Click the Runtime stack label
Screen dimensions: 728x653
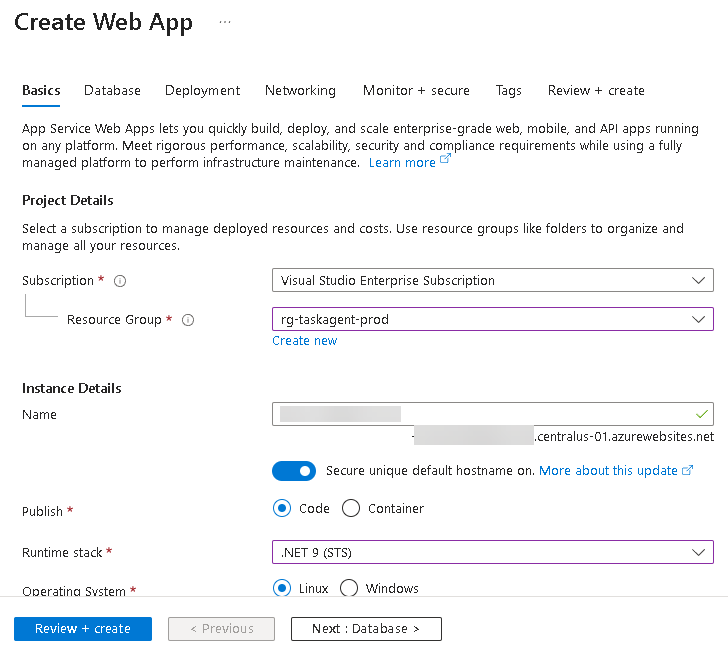point(62,552)
